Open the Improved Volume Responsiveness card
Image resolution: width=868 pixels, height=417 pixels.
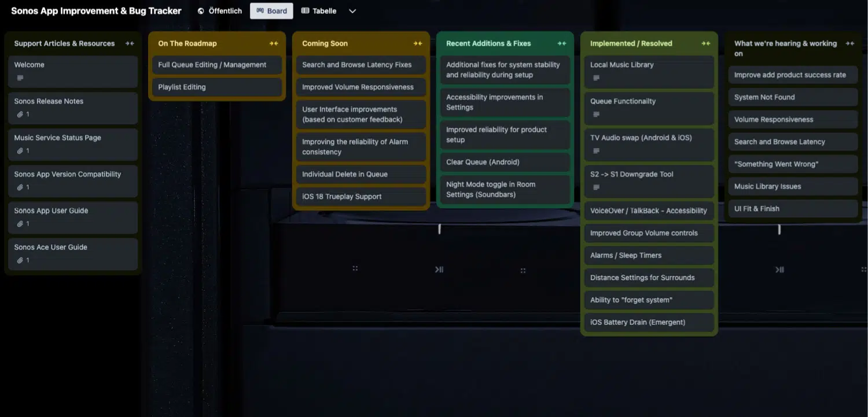pos(361,87)
